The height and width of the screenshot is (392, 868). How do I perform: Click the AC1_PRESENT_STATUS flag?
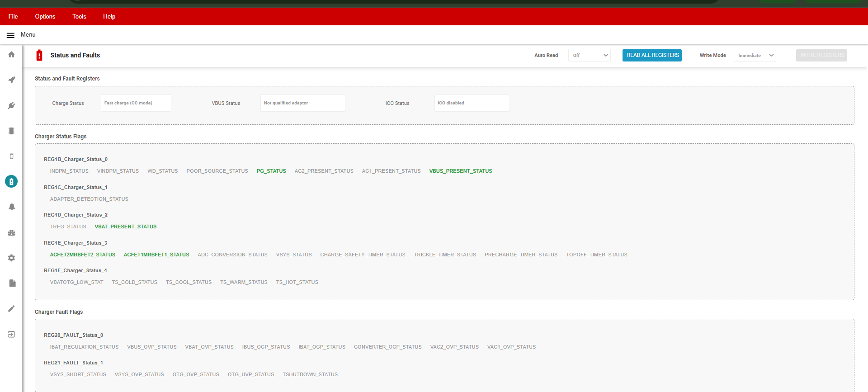(392, 171)
